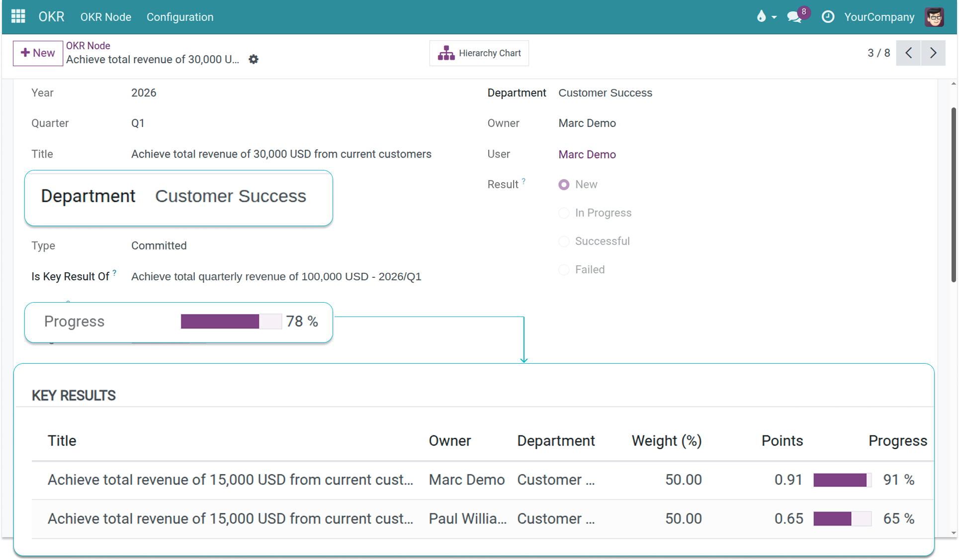Go to previous record arrow
The image size is (959, 560).
tap(908, 53)
